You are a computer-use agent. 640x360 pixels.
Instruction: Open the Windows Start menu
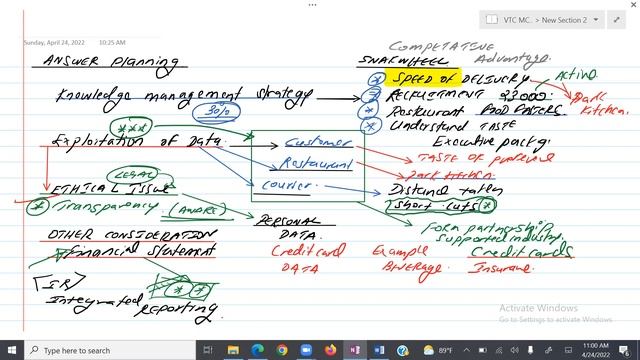(x=12, y=350)
